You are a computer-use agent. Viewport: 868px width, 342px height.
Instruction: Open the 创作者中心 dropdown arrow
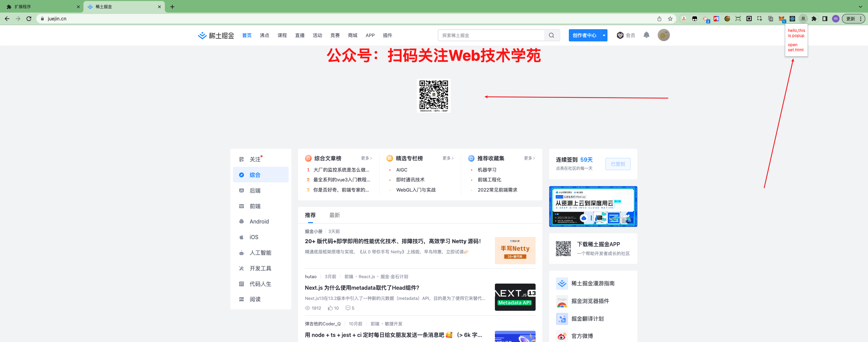tap(603, 35)
